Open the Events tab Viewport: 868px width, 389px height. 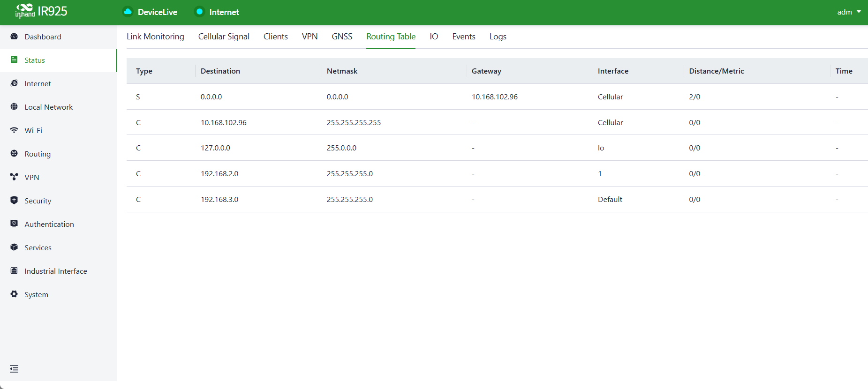point(464,37)
